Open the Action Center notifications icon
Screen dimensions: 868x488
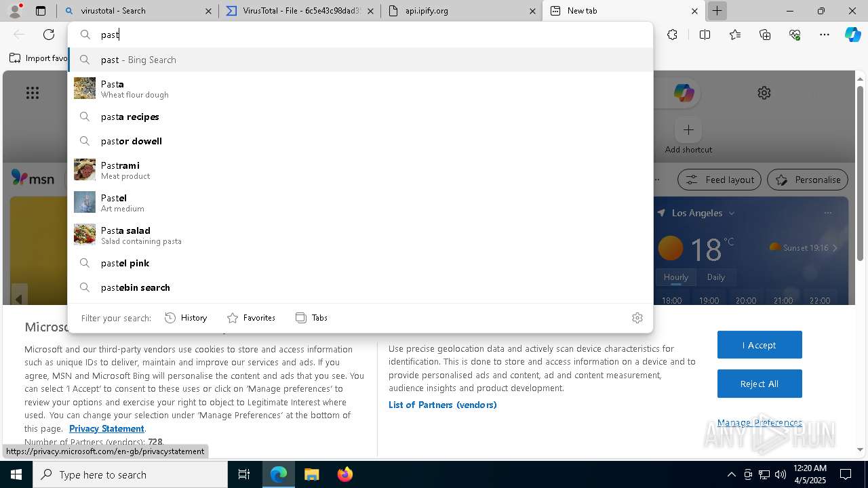pos(846,474)
